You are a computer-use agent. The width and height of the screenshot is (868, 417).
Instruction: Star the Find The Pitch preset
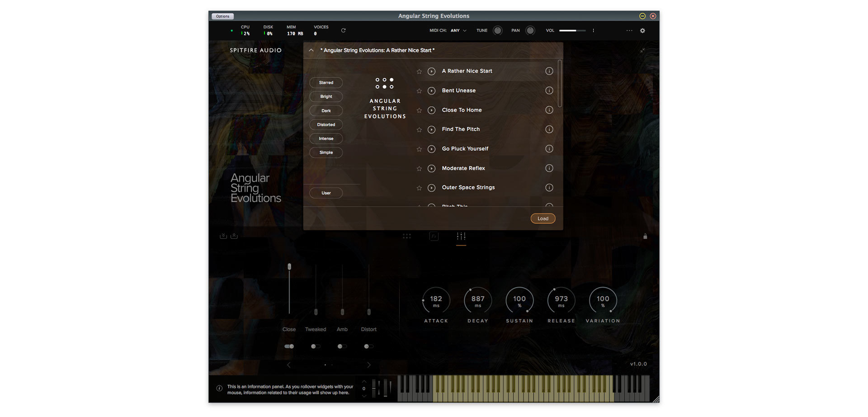419,130
